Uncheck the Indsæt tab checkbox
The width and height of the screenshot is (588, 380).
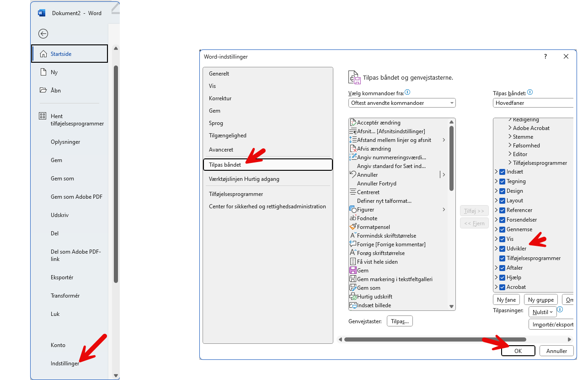click(x=502, y=172)
